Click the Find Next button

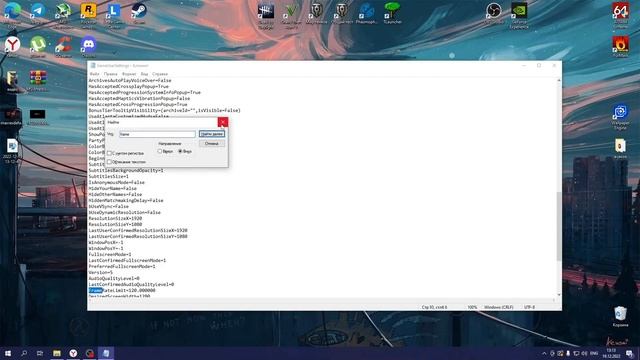coord(212,134)
